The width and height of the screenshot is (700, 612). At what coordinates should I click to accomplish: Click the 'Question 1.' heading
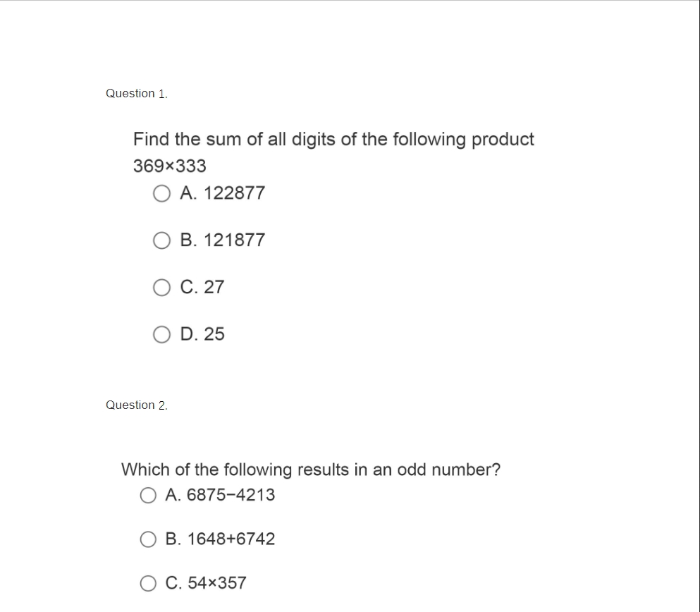(137, 94)
